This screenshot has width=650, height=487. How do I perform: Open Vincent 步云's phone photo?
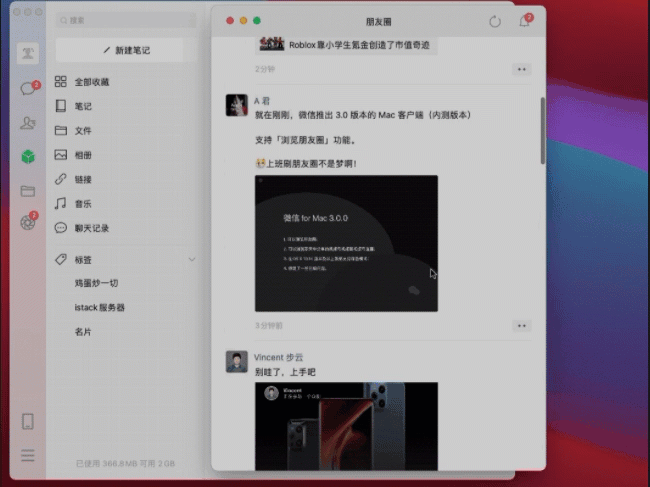pyautogui.click(x=346, y=426)
